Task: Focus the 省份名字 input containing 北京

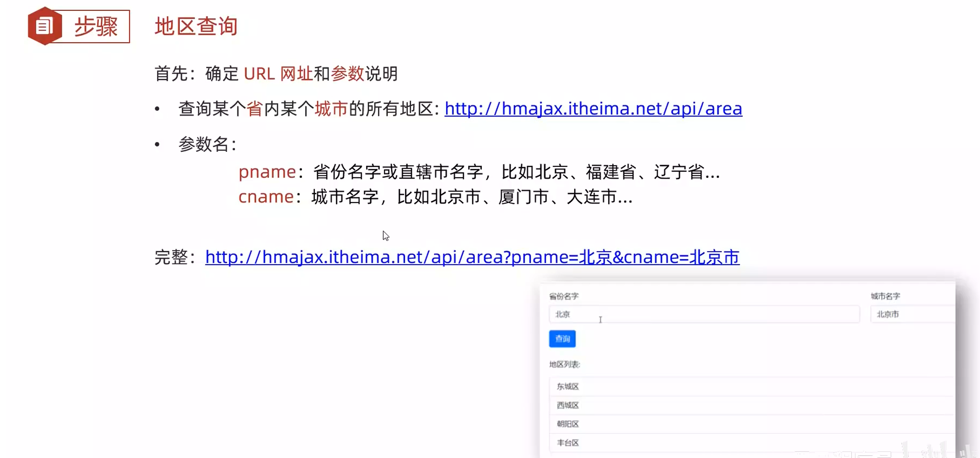Action: tap(704, 314)
